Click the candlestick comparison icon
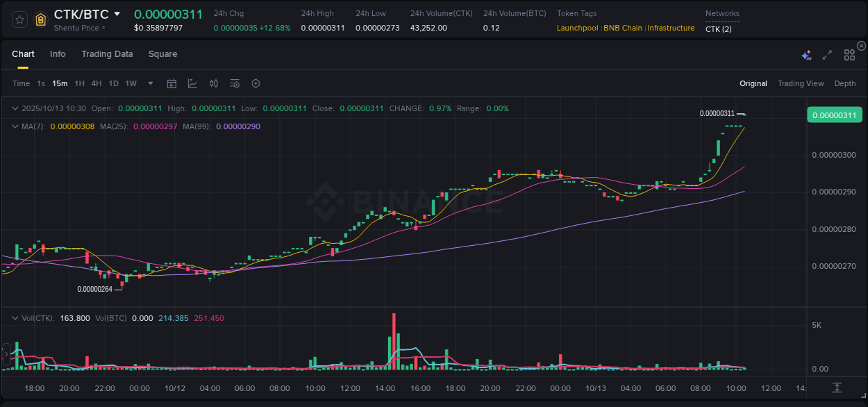 click(x=213, y=83)
